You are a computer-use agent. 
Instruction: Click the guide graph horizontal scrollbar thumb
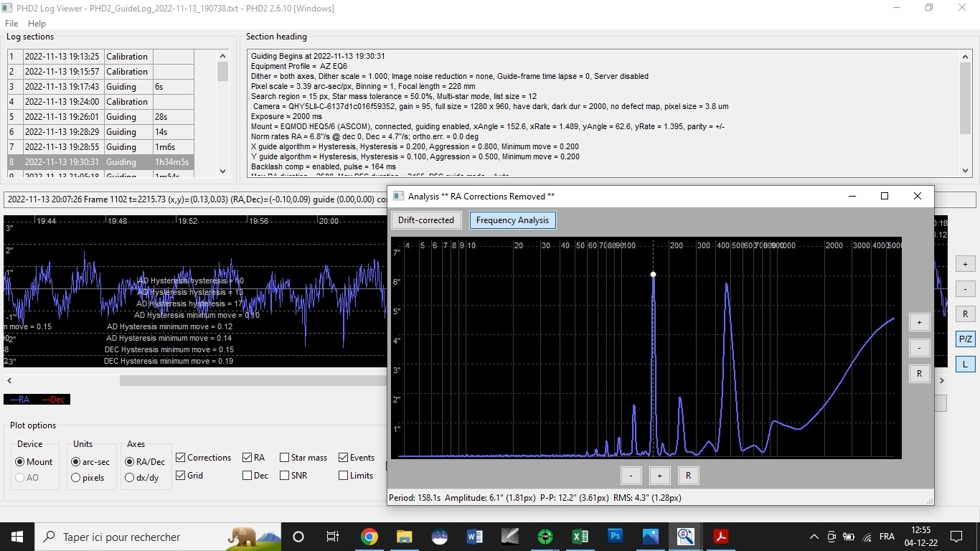pyautogui.click(x=255, y=381)
